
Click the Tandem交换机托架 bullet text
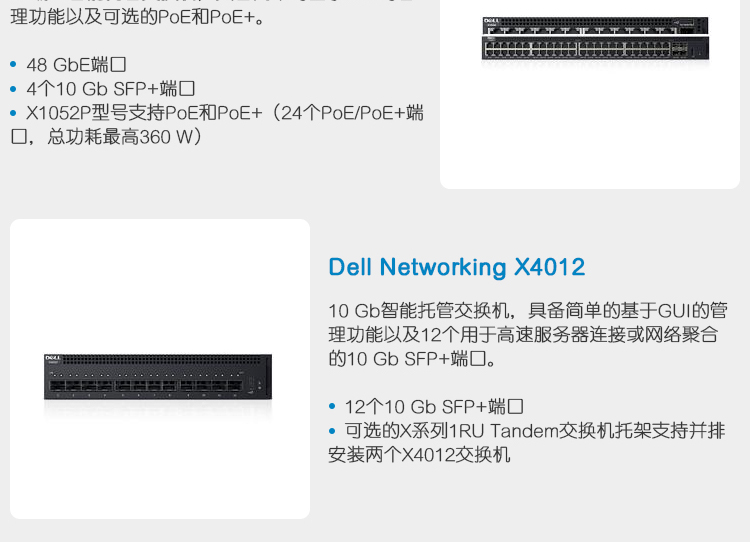(526, 443)
